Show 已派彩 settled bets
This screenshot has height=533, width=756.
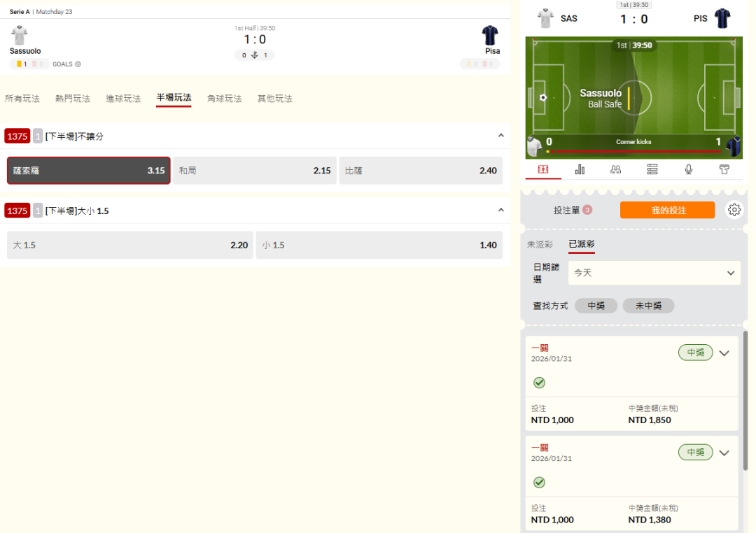click(582, 244)
